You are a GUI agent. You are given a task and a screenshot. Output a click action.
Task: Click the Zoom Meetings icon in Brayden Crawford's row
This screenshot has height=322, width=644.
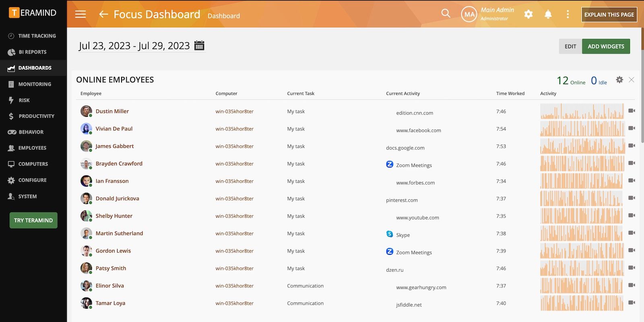390,164
